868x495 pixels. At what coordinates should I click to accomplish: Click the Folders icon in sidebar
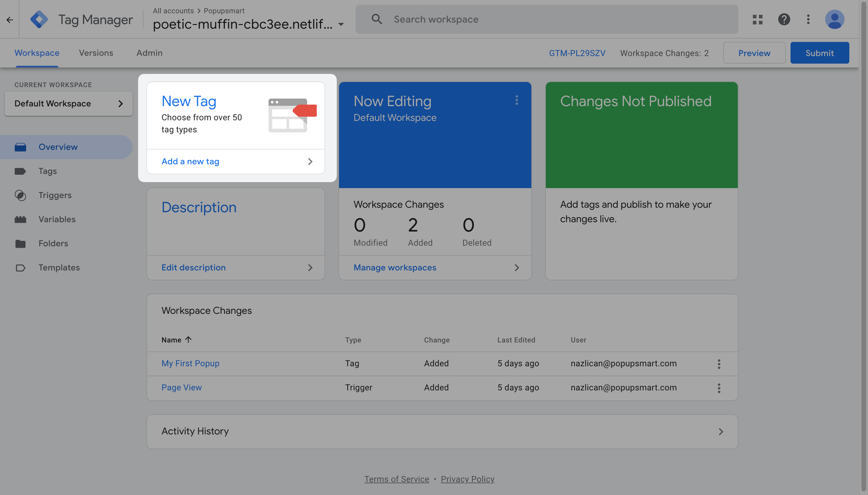click(21, 243)
